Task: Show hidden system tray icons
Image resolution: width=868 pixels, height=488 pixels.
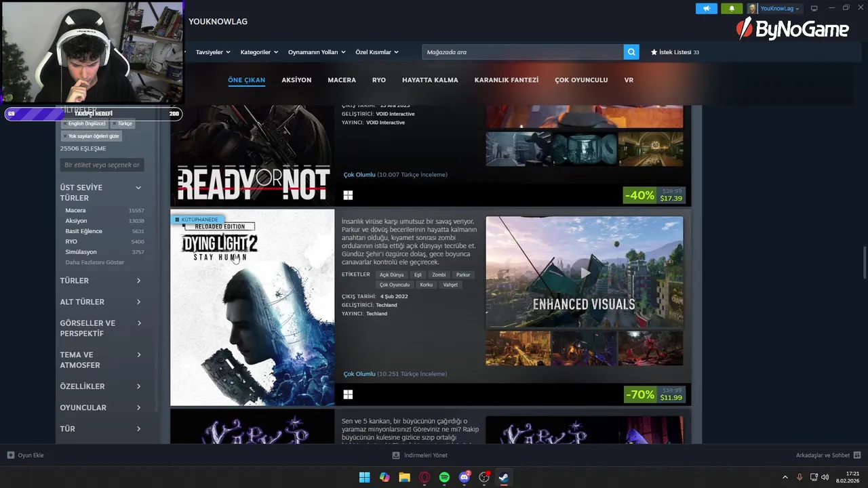Action: pyautogui.click(x=785, y=477)
